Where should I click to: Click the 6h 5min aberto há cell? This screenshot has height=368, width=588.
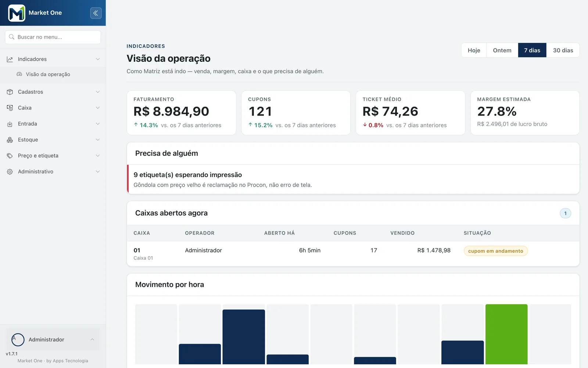pos(310,251)
